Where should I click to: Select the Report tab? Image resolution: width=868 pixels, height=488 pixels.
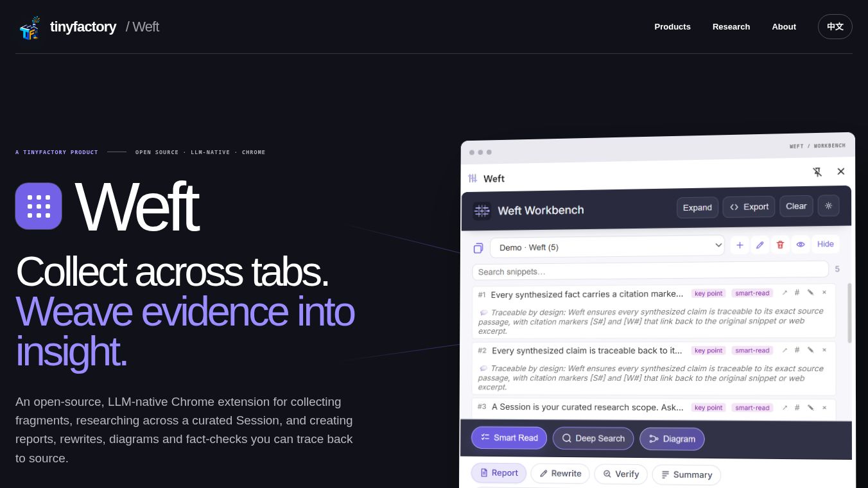(499, 473)
